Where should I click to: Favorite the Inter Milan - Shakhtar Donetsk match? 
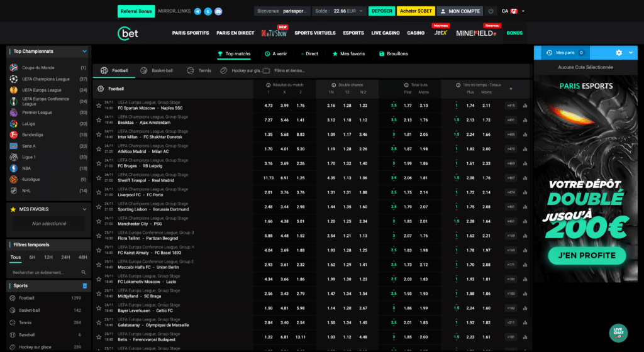coord(99,135)
